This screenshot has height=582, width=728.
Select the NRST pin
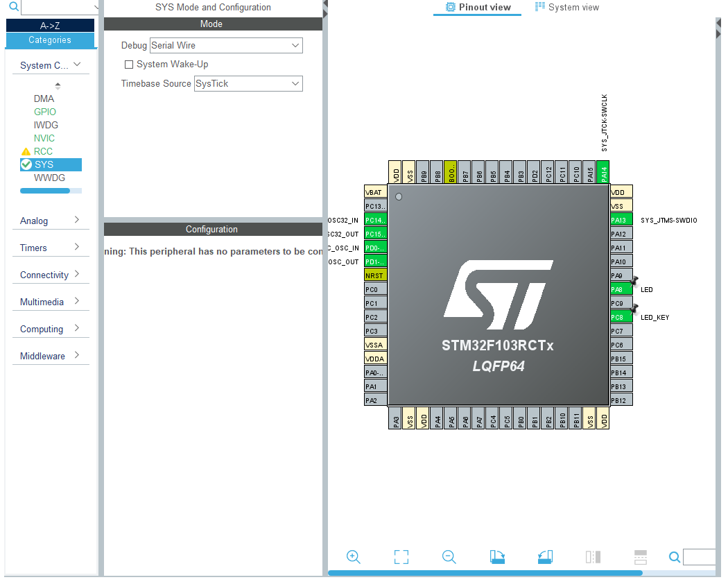click(x=376, y=275)
